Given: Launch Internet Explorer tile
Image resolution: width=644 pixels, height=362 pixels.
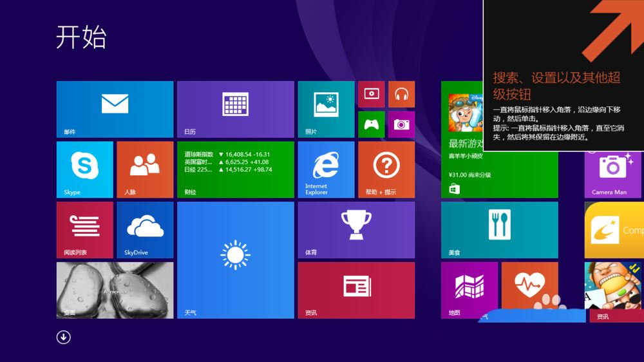Looking at the screenshot, I should click(326, 169).
